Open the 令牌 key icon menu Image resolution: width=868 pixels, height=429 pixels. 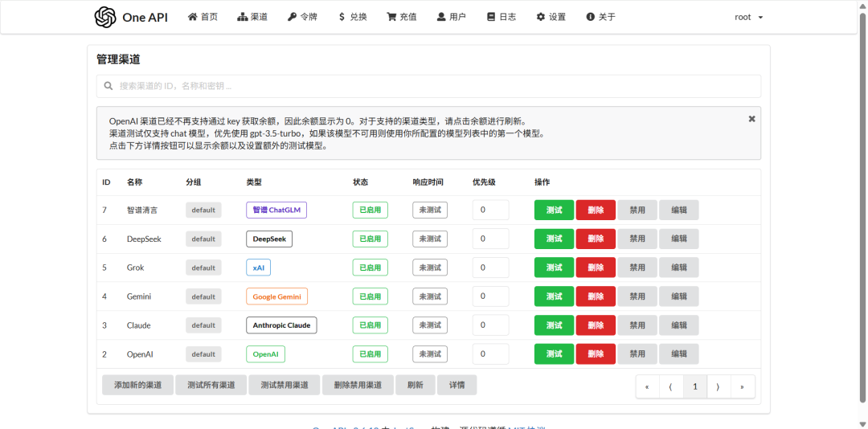coord(302,17)
